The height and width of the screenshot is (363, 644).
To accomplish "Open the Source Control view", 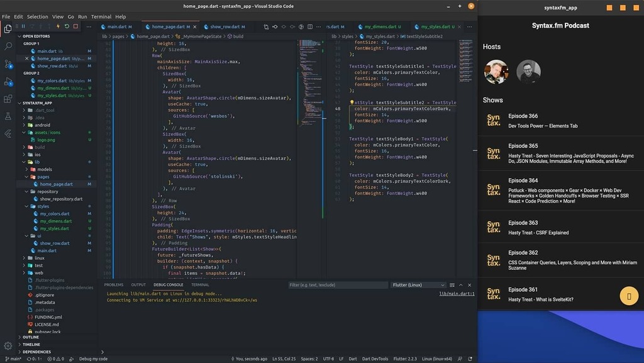I will point(8,64).
